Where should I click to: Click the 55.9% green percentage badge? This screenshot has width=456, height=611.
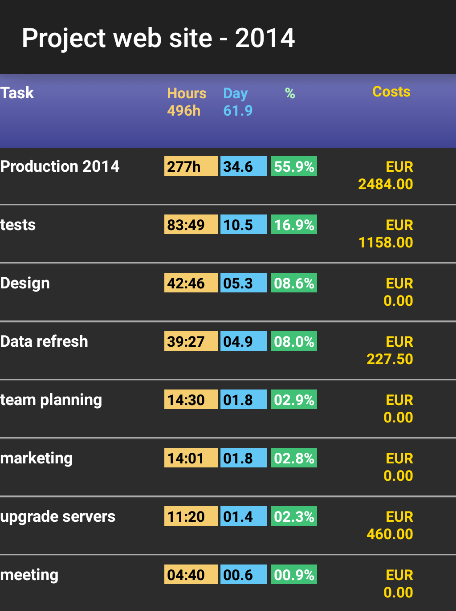coord(294,166)
